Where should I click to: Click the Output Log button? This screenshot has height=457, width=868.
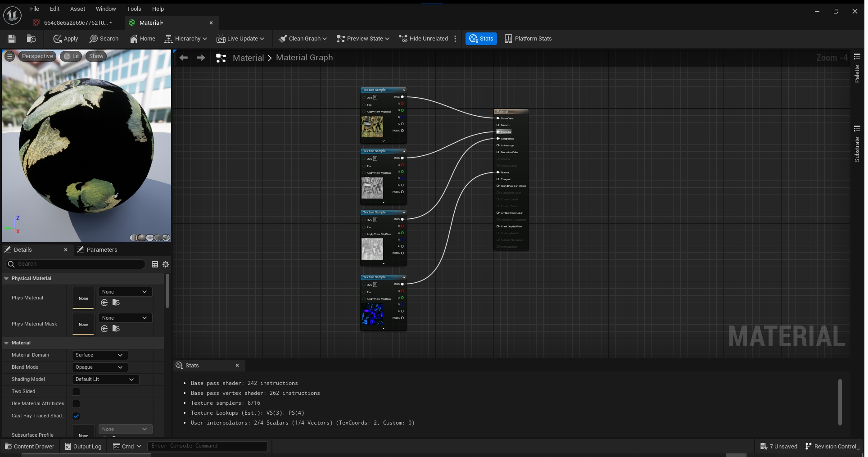click(83, 446)
